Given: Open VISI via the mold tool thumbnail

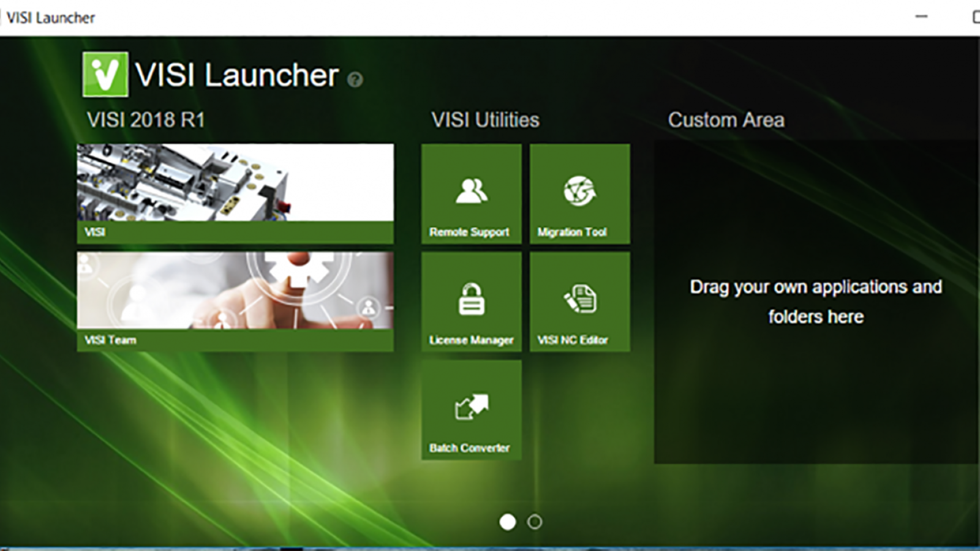Looking at the screenshot, I should pos(235,182).
